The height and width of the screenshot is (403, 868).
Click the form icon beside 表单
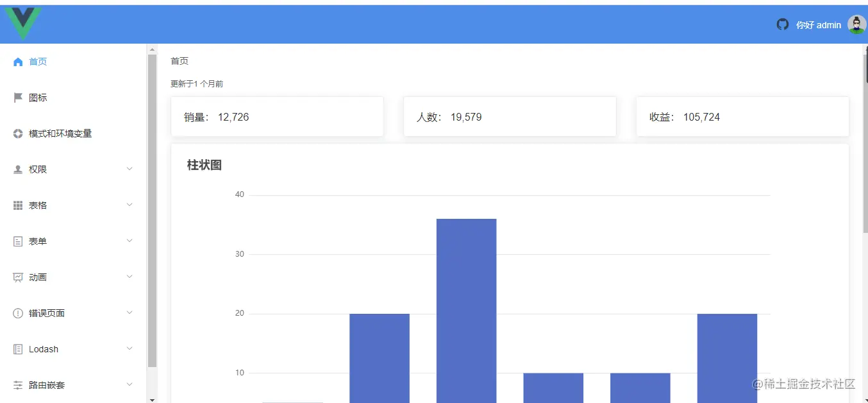pos(18,241)
